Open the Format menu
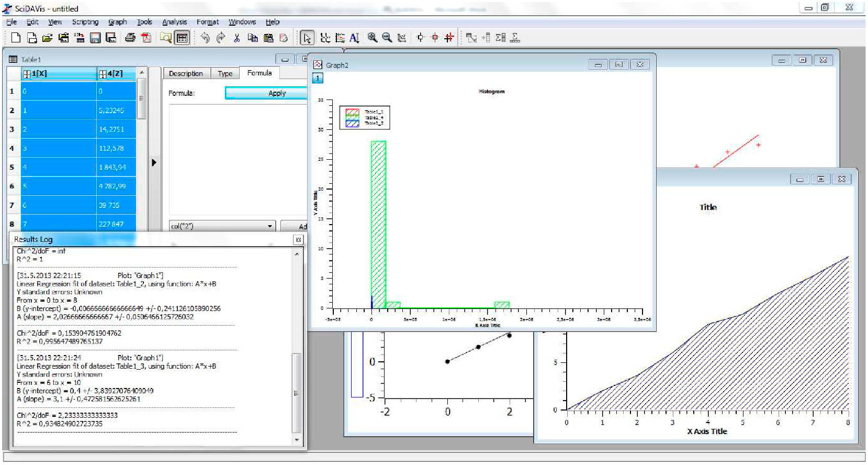 coord(208,22)
